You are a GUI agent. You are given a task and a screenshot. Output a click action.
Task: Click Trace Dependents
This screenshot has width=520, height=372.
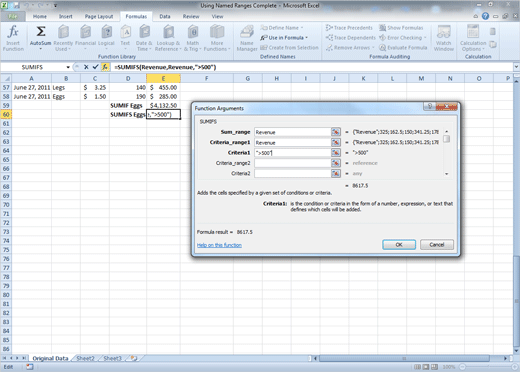click(351, 38)
